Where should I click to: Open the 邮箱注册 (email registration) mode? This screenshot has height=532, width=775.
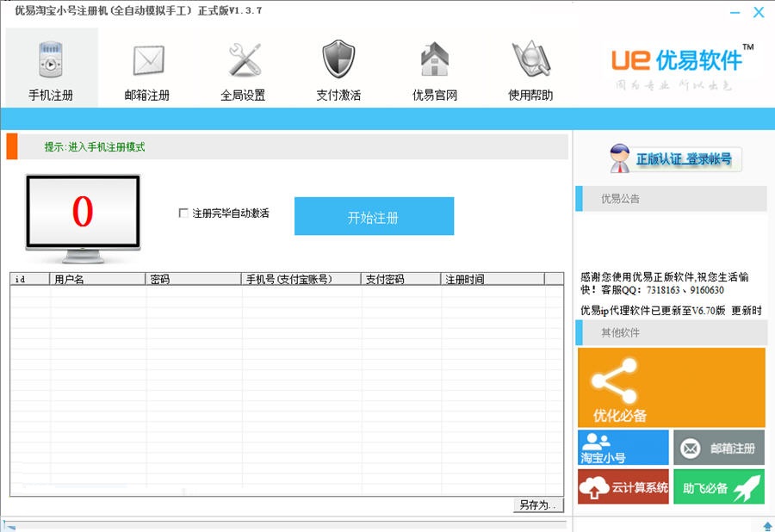(146, 69)
